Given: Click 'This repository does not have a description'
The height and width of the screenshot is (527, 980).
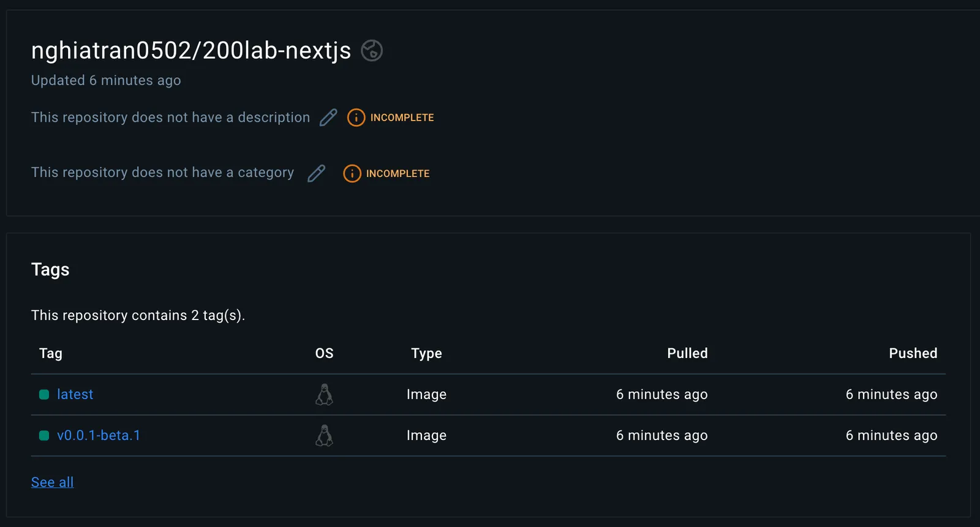Looking at the screenshot, I should [x=170, y=117].
